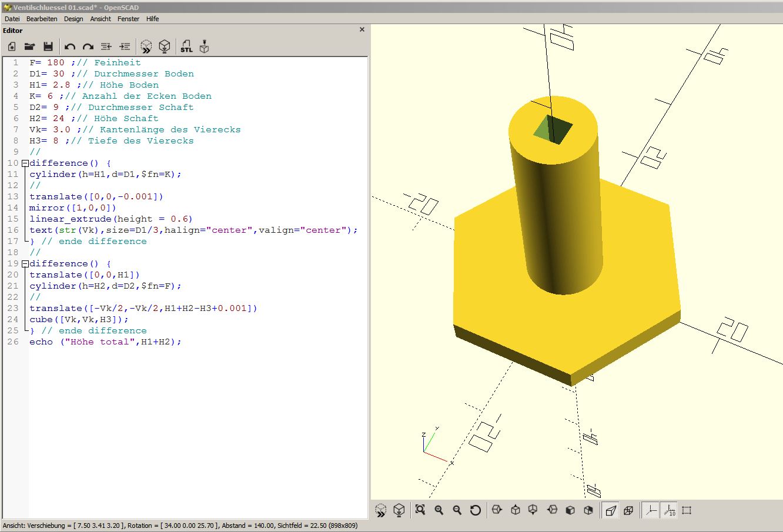Click the 'H2= 24' code line

(94, 118)
